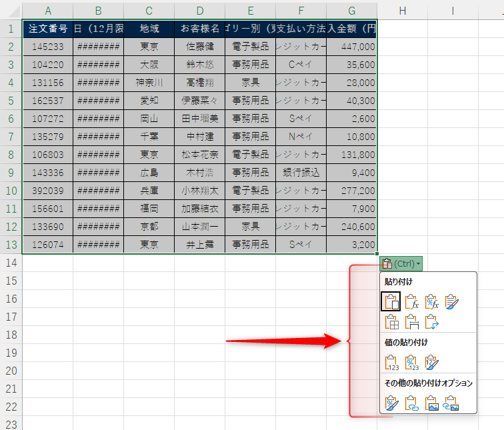The height and width of the screenshot is (430, 504).
Task: Select column G header
Action: 351,11
